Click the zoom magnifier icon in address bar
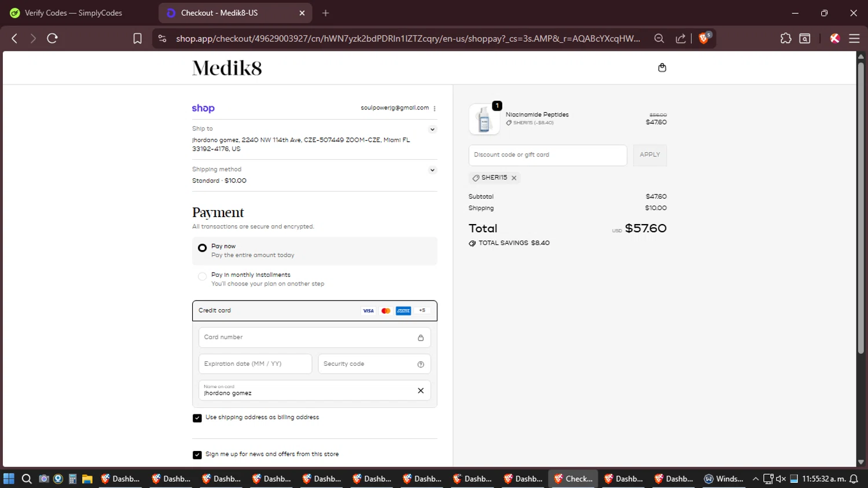The width and height of the screenshot is (868, 488). click(659, 38)
